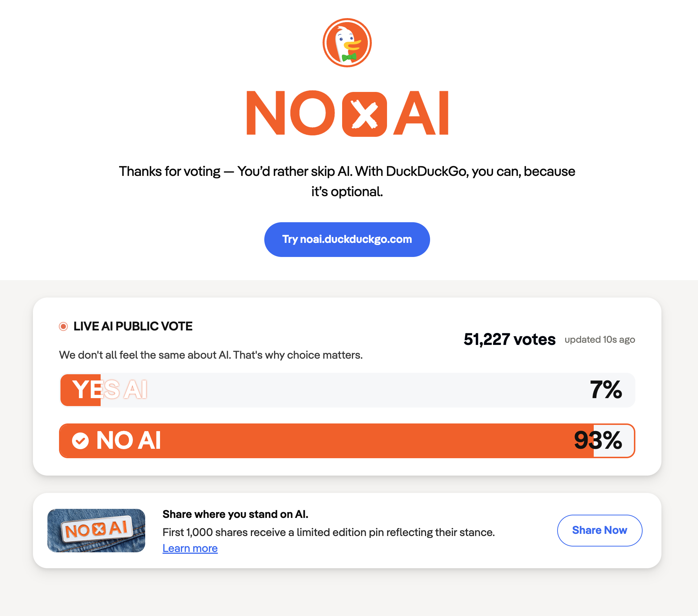This screenshot has width=698, height=616.
Task: Click the LIVE AI PUBLIC VOTE heading
Action: [x=133, y=326]
